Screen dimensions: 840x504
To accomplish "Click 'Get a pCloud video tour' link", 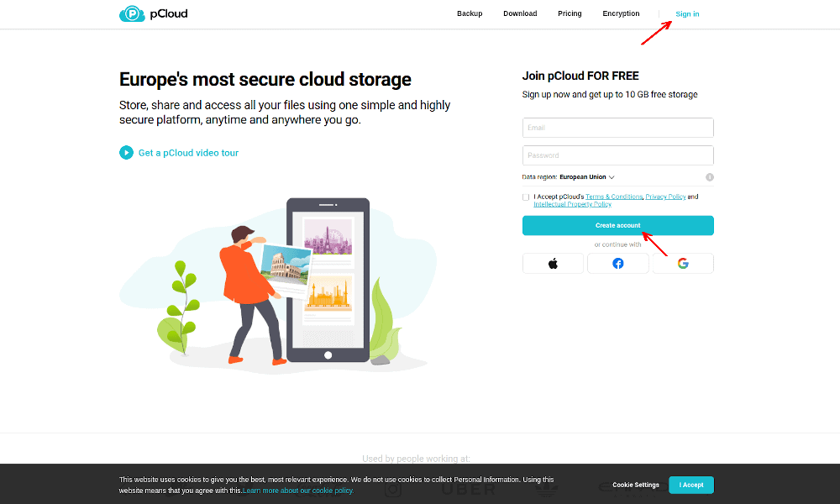I will coord(188,153).
